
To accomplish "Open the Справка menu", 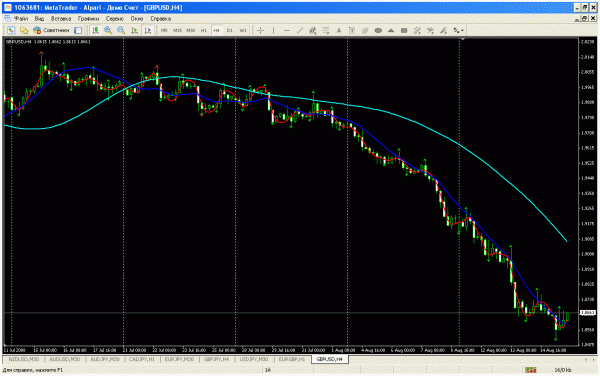I will coord(161,18).
